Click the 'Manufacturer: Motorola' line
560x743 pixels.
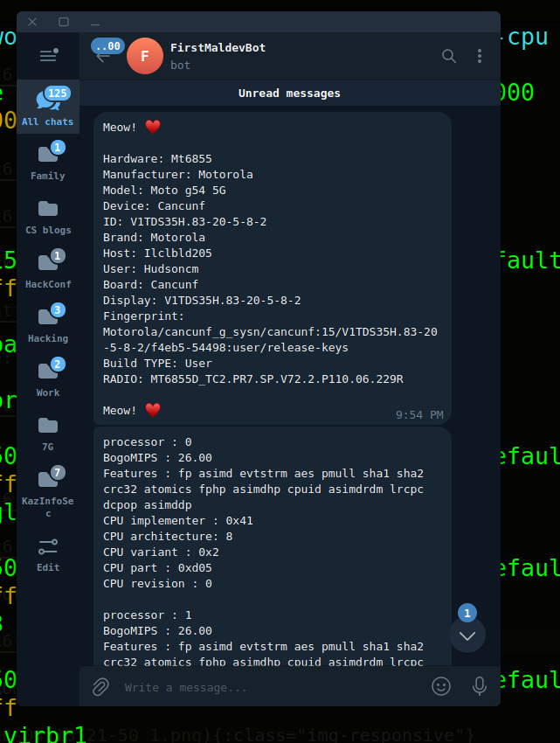click(x=178, y=174)
